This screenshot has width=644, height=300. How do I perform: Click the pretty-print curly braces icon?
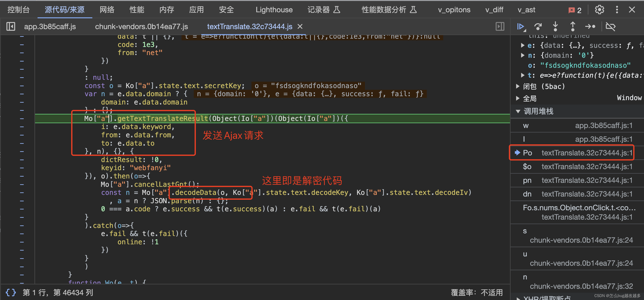click(11, 292)
